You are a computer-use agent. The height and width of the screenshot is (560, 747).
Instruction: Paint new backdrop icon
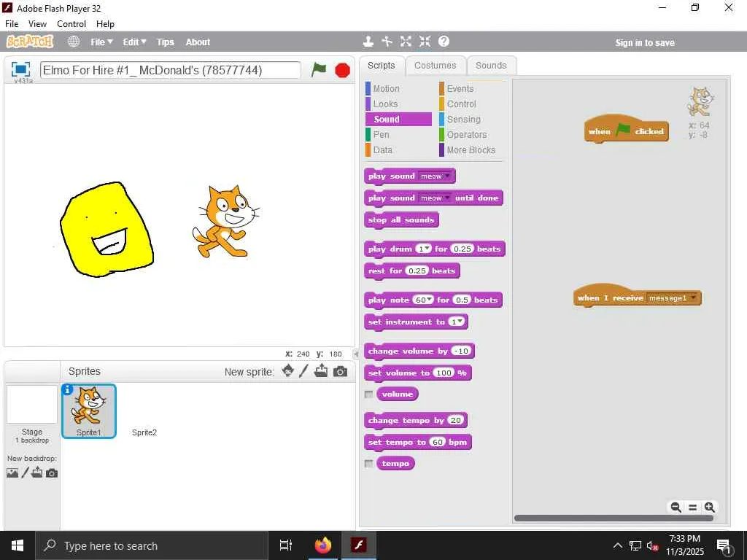coord(26,472)
